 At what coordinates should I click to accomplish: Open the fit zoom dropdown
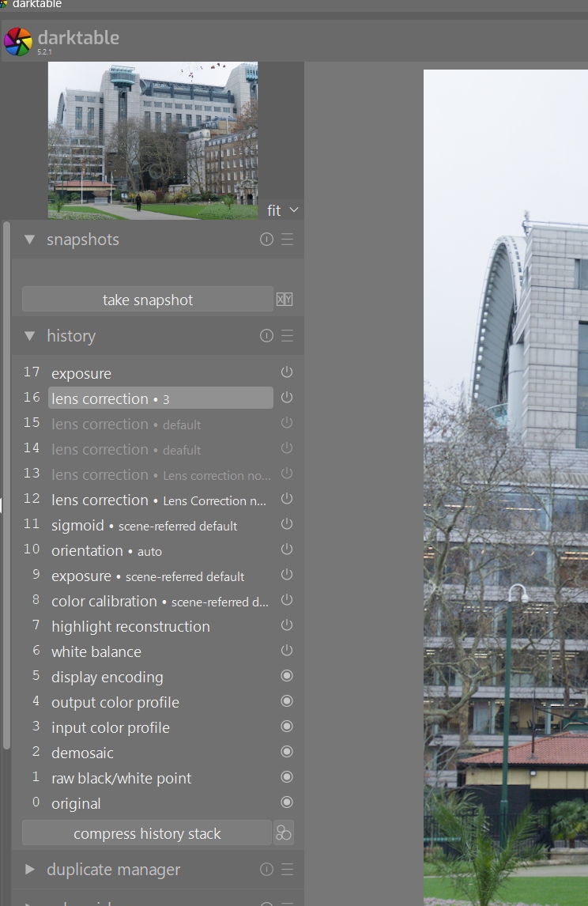(282, 210)
